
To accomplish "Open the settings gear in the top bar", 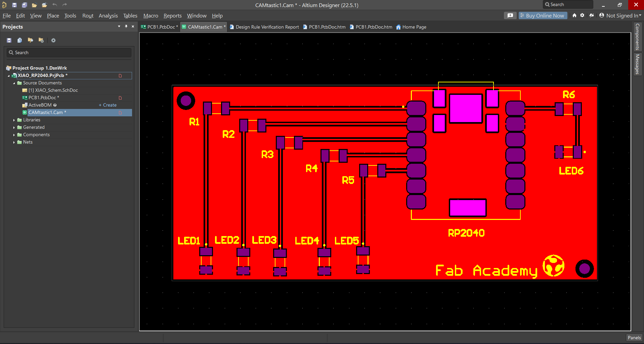I will point(582,15).
